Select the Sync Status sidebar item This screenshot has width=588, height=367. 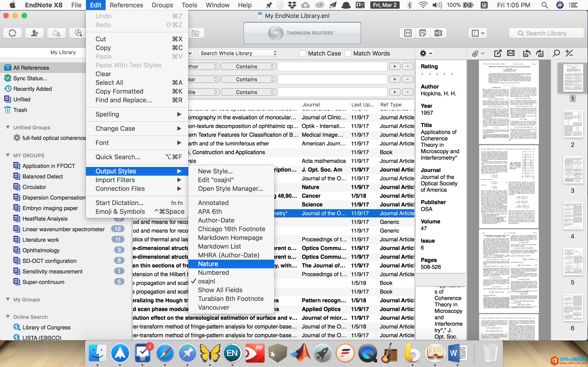(30, 78)
